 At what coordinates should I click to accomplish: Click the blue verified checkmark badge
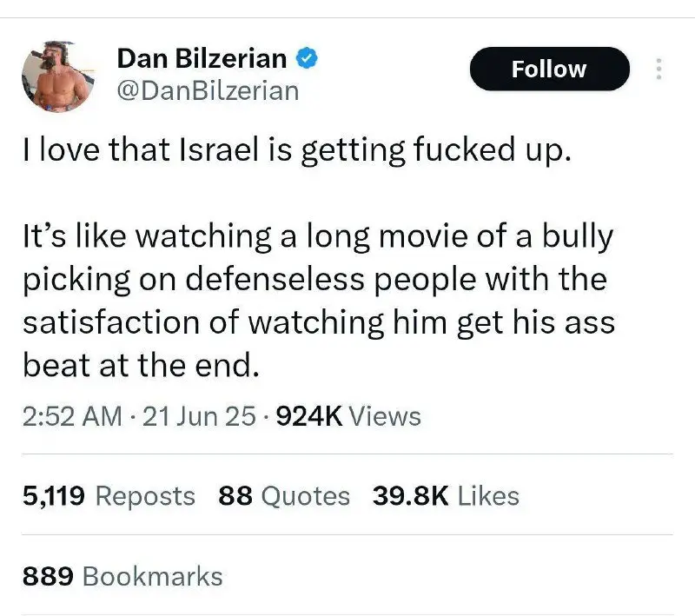coord(308,60)
